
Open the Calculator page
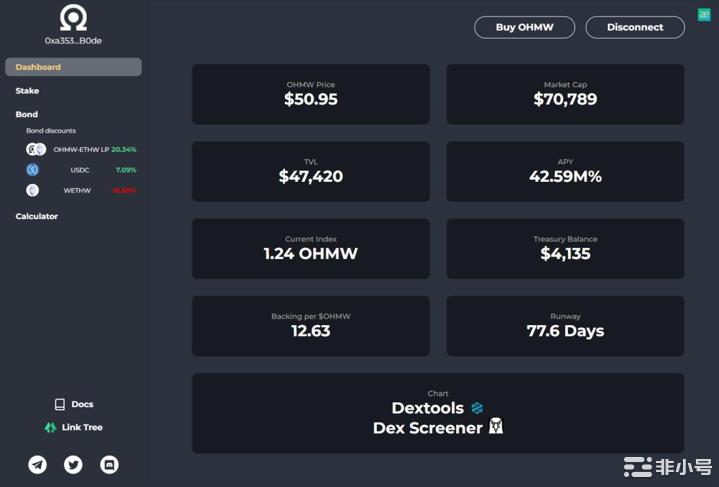coord(37,216)
